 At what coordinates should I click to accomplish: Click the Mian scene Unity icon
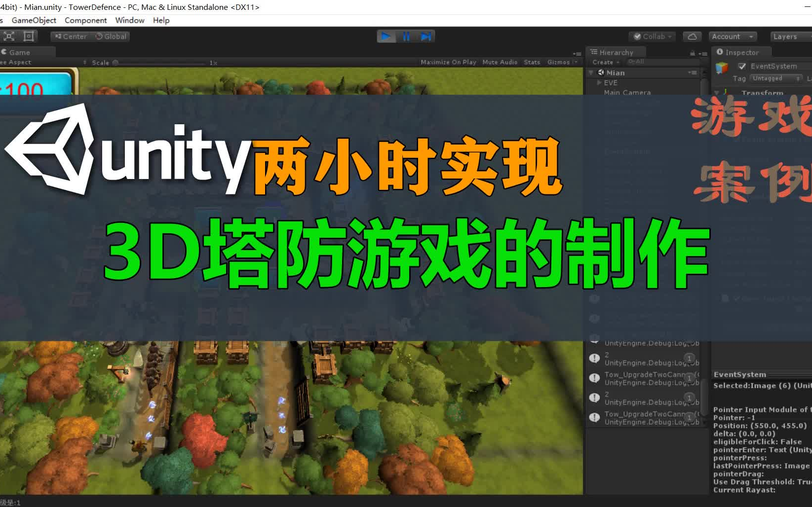coord(601,72)
